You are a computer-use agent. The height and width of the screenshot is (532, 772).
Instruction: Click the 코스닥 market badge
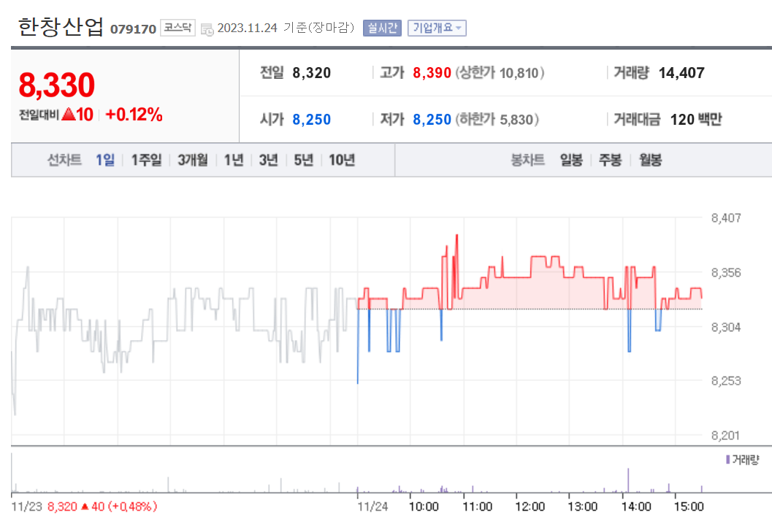pyautogui.click(x=177, y=28)
